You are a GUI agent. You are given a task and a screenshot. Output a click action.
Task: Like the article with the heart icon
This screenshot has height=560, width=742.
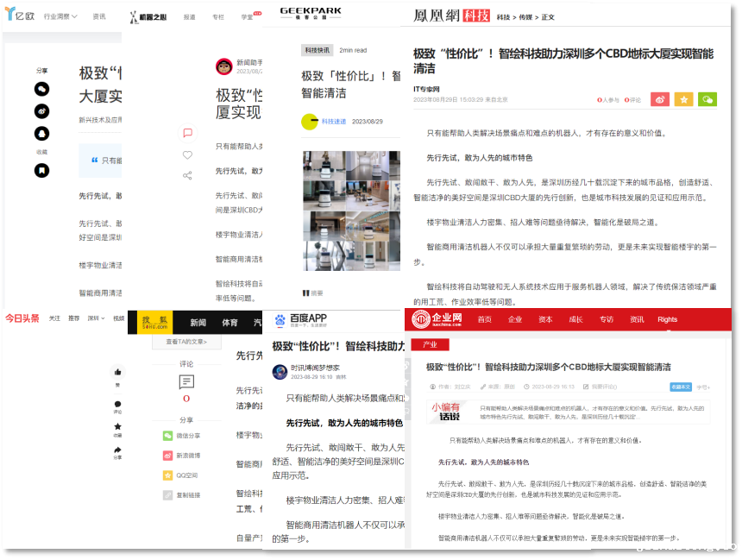click(187, 154)
